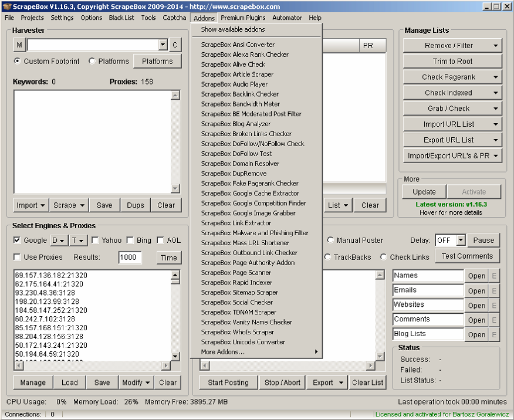Click the Stop / Abort button

[x=282, y=382]
